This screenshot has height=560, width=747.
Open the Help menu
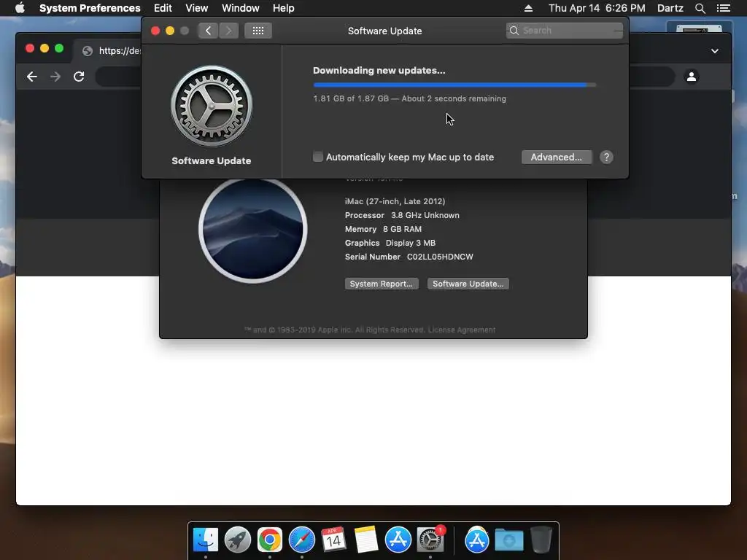click(284, 8)
